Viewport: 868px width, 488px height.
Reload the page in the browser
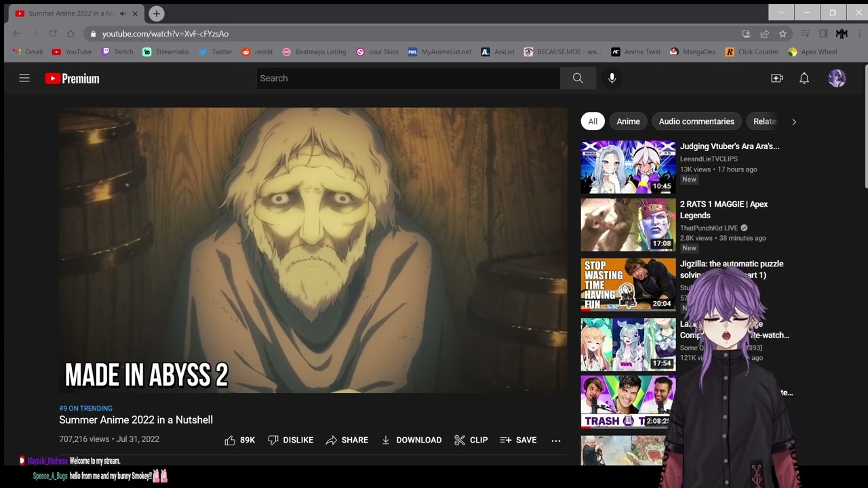[52, 34]
